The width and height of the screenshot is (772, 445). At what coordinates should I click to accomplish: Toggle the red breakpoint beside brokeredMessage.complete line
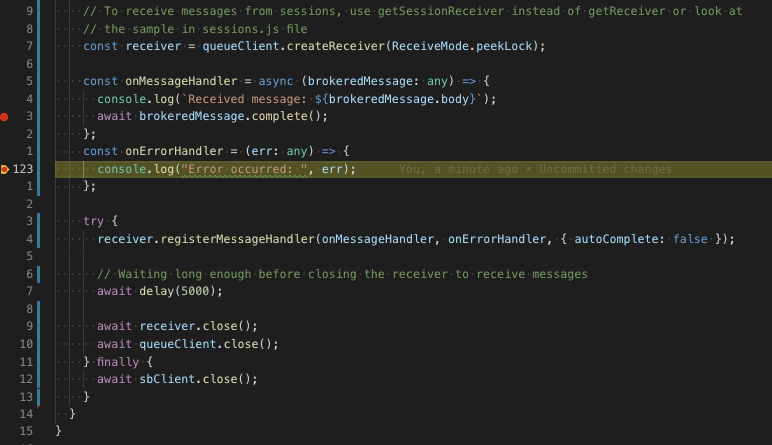pos(4,117)
